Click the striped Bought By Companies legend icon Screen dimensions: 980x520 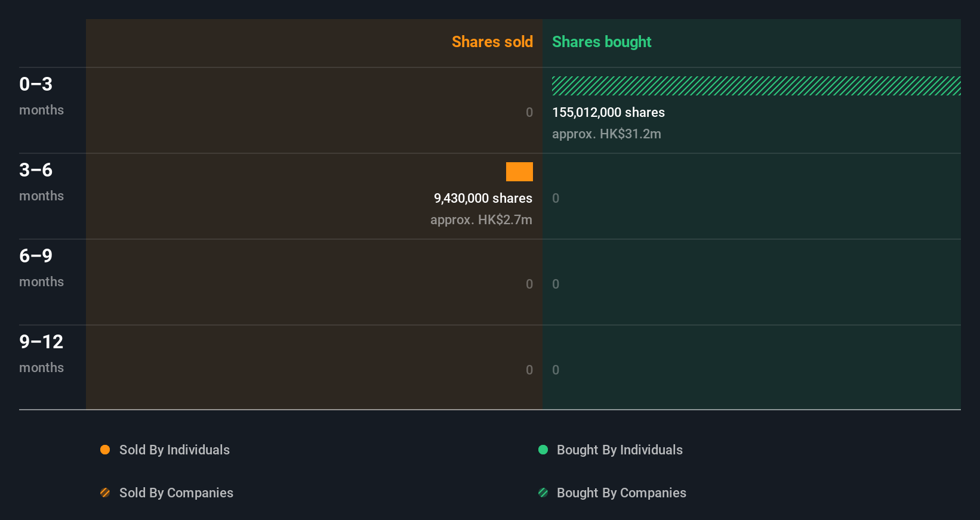click(543, 493)
